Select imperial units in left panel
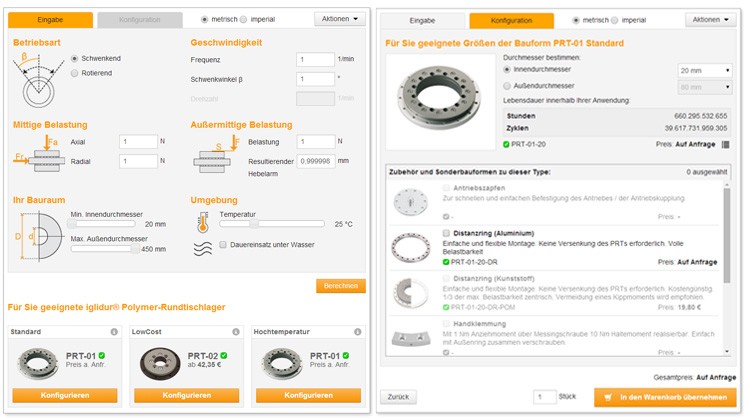Image resolution: width=747 pixels, height=420 pixels. point(243,20)
